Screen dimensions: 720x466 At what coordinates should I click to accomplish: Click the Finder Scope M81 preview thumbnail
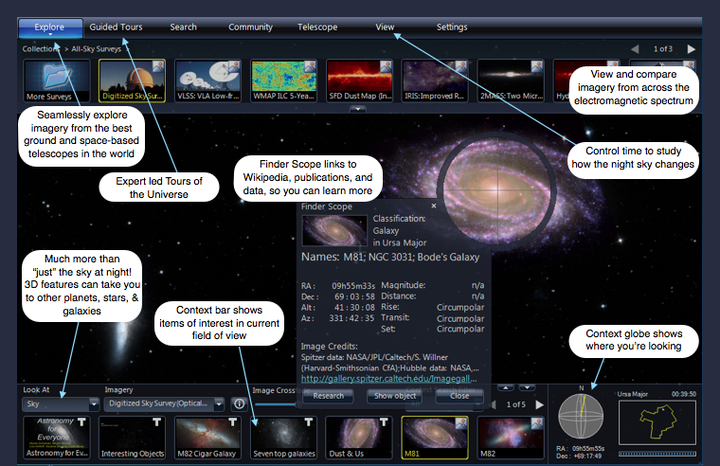[x=334, y=230]
